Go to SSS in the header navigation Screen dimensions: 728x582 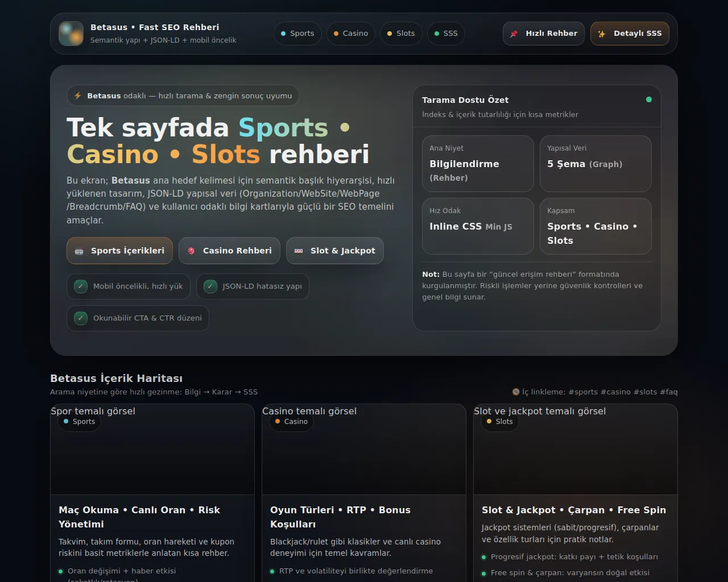pyautogui.click(x=446, y=34)
